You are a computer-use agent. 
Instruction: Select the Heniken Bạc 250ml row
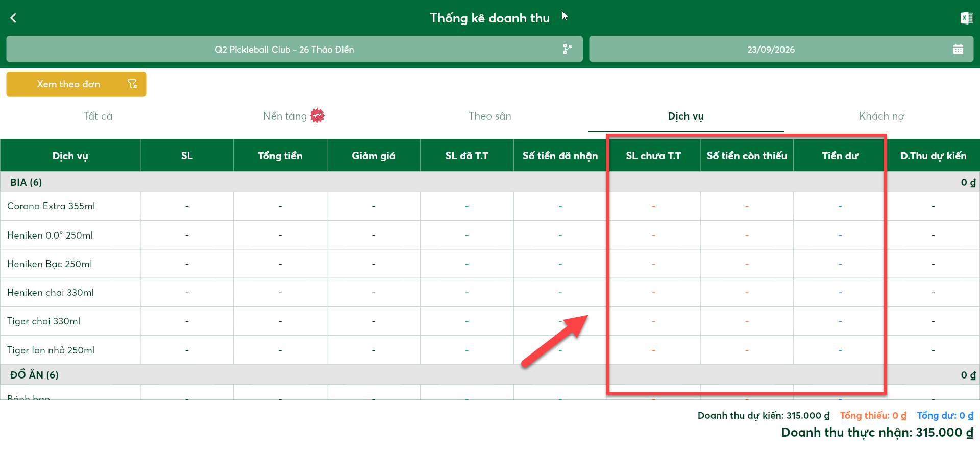(490, 264)
